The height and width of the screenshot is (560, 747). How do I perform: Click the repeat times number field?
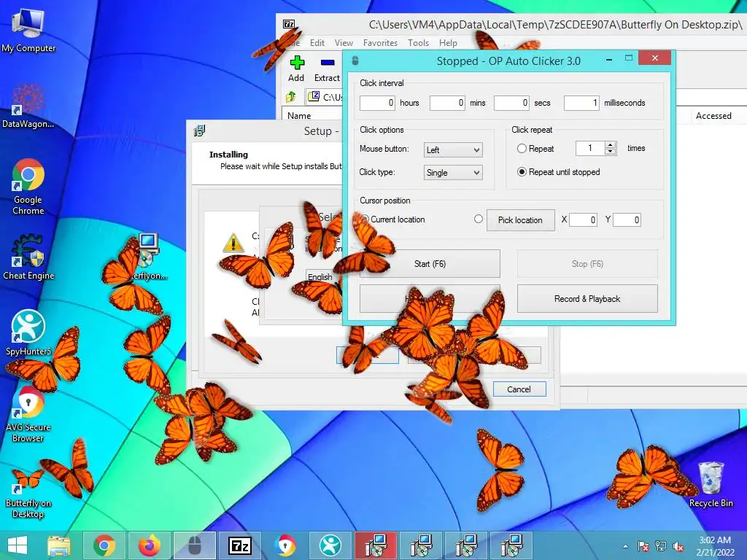coord(589,148)
